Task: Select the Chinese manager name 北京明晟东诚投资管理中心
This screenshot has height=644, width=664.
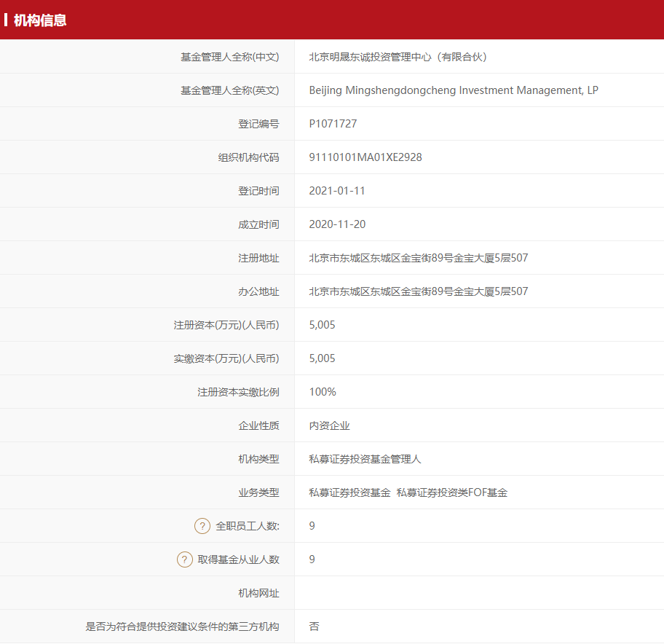Action: [370, 57]
